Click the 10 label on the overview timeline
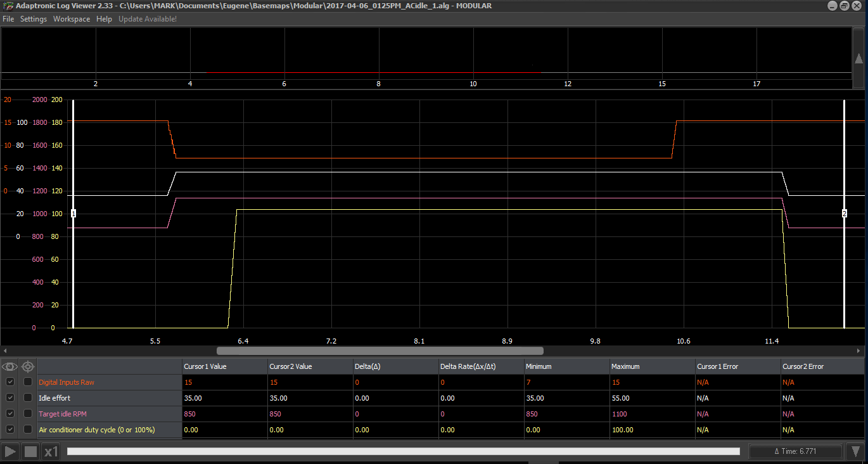 pos(473,84)
